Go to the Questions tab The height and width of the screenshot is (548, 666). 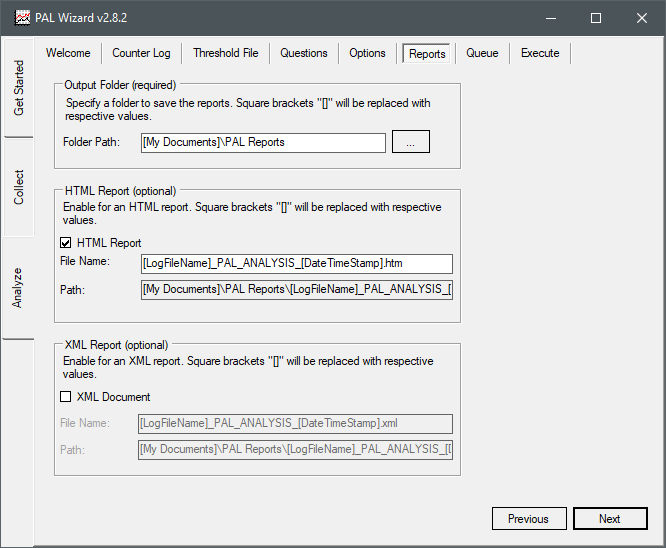(304, 53)
